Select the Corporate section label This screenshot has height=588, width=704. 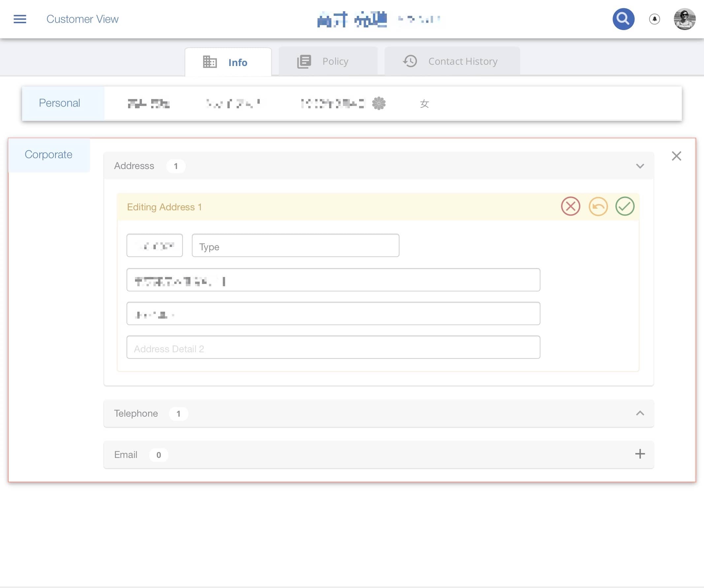49,155
